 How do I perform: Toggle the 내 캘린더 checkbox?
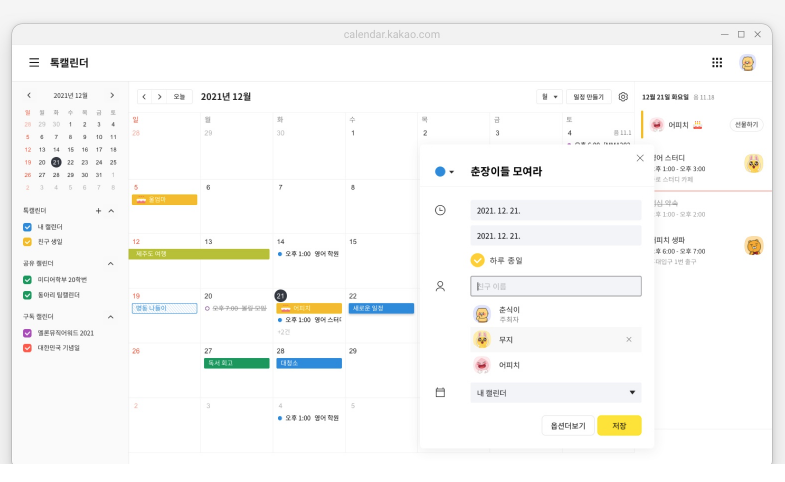pos(28,227)
